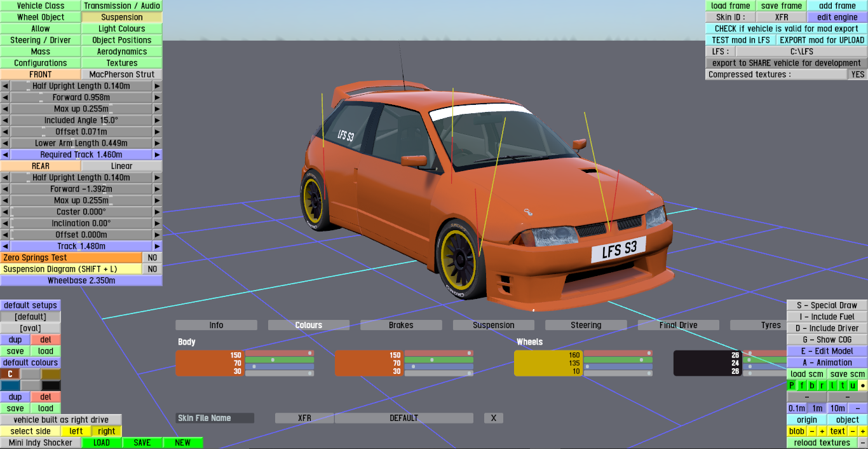Increase Caster 0.000° value

pos(158,212)
